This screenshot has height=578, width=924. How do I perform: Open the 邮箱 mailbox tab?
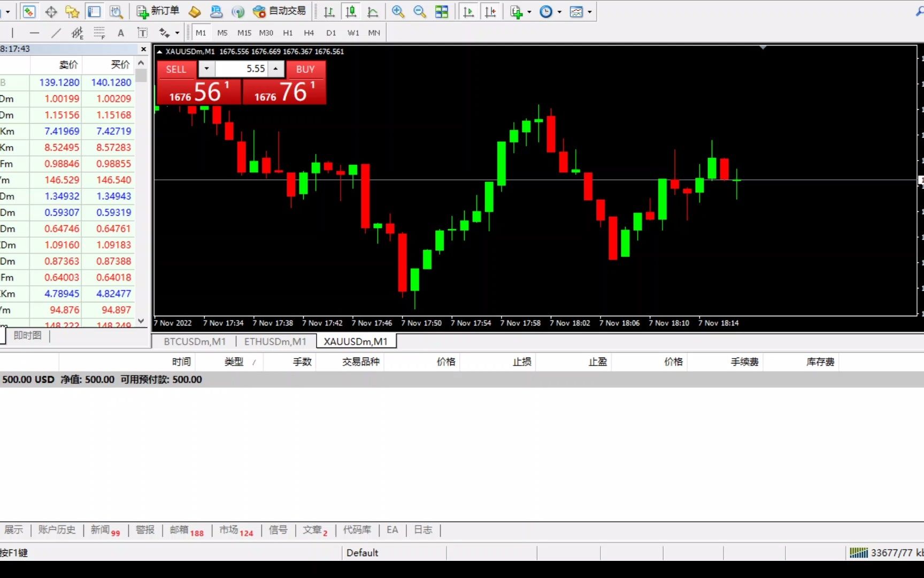click(187, 530)
